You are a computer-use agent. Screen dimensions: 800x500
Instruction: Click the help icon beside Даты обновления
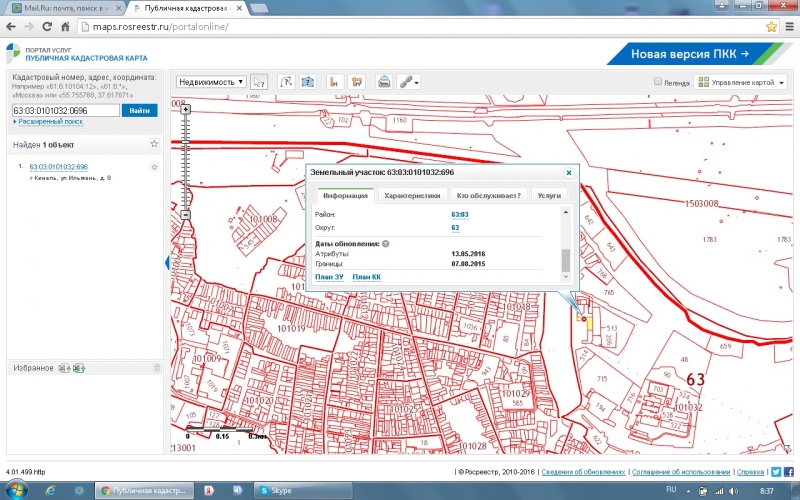(x=386, y=244)
